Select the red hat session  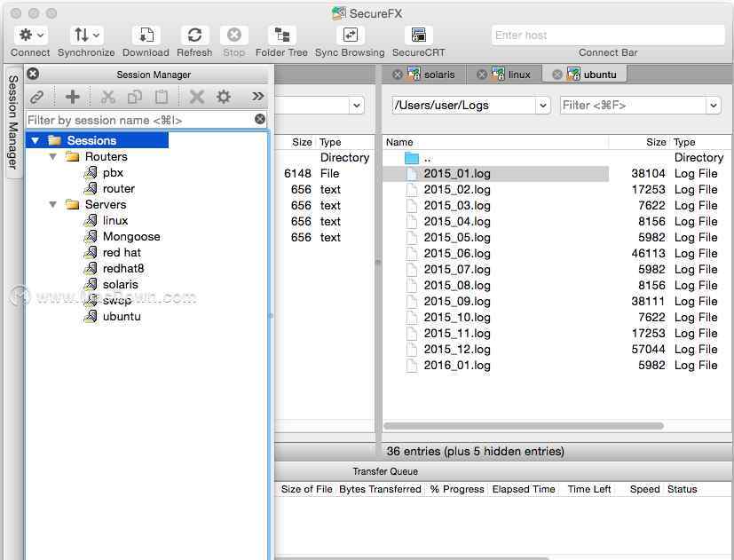(122, 252)
